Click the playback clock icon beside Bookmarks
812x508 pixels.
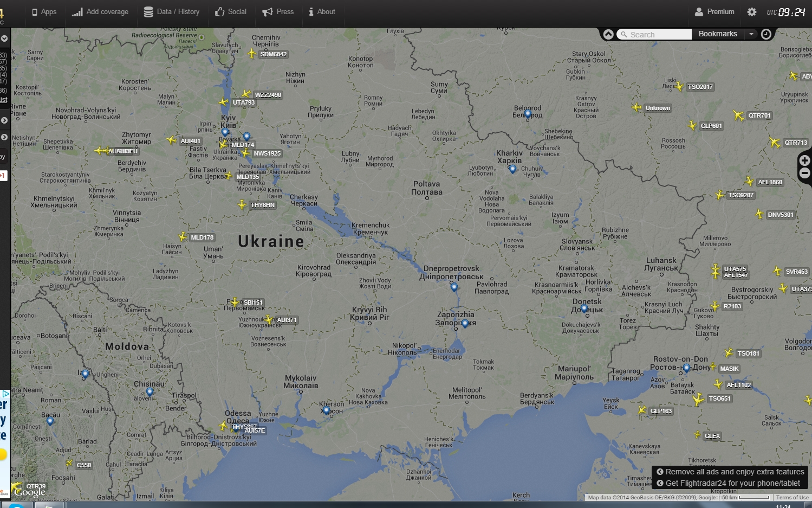(x=766, y=34)
